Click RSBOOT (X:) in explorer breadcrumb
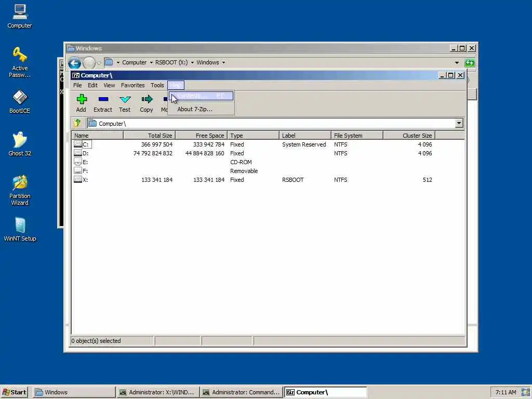This screenshot has height=399, width=532. tap(171, 62)
